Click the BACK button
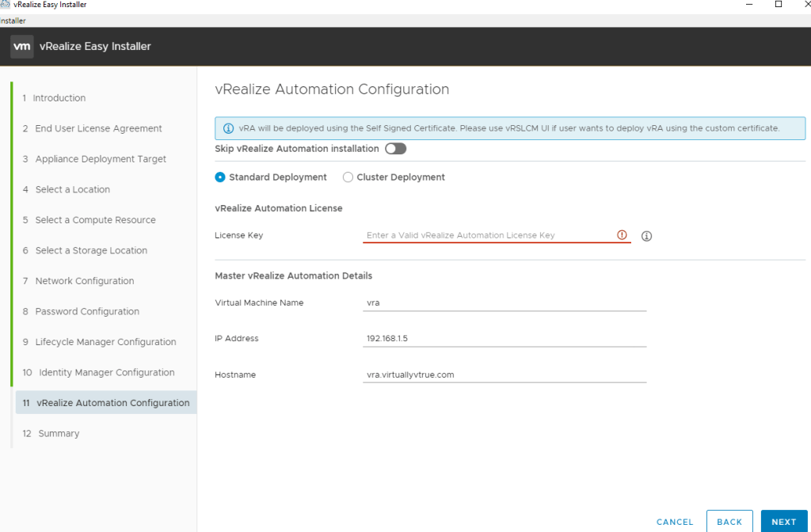811x532 pixels. tap(729, 522)
